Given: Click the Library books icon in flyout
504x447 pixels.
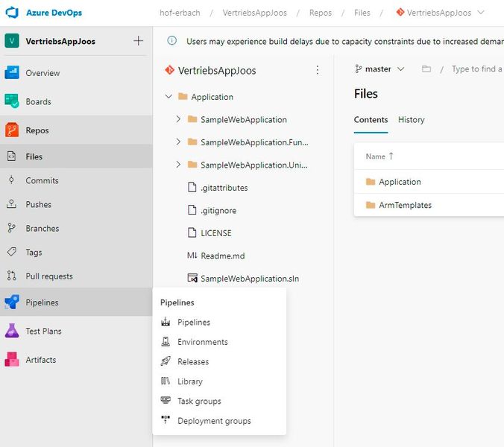Looking at the screenshot, I should (x=166, y=381).
